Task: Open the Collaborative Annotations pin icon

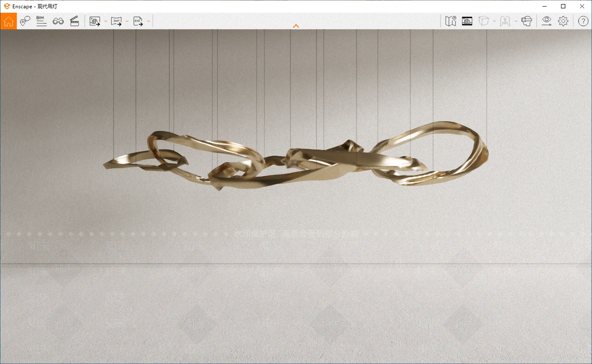Action: click(25, 21)
